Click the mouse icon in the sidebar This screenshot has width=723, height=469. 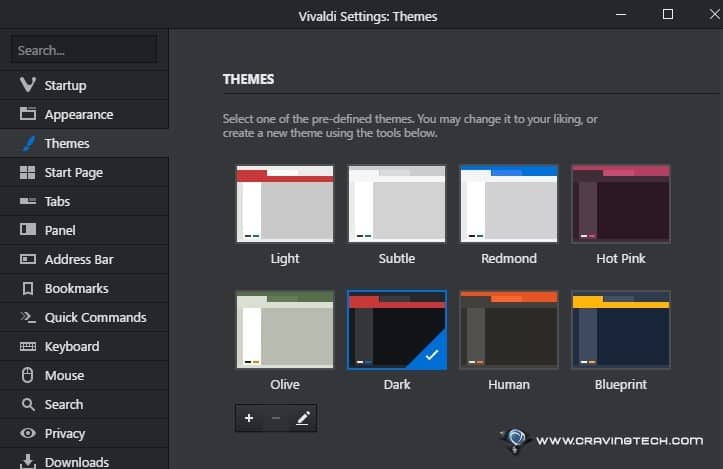[x=28, y=375]
